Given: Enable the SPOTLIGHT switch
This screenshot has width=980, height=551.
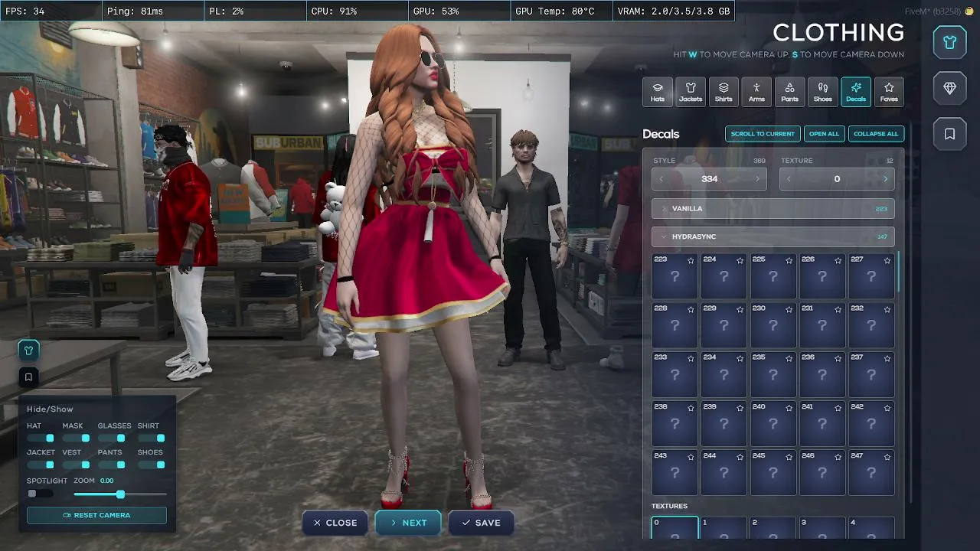Looking at the screenshot, I should click(40, 494).
